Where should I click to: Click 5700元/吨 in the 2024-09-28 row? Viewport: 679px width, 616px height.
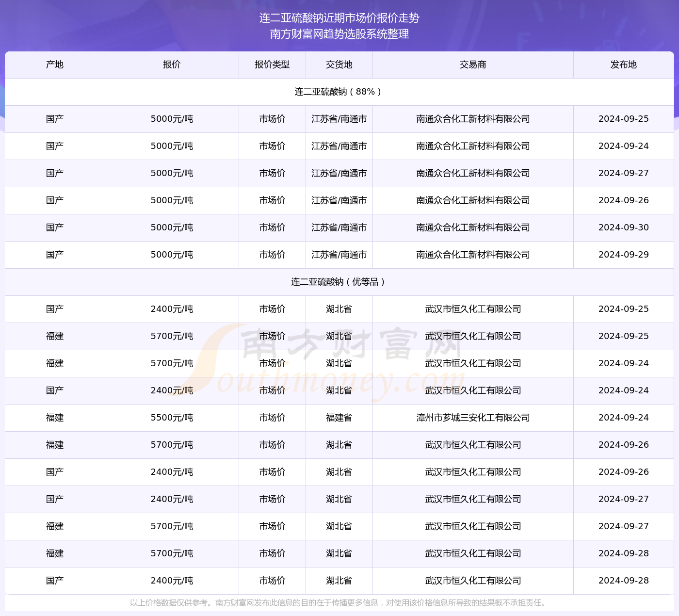(172, 553)
